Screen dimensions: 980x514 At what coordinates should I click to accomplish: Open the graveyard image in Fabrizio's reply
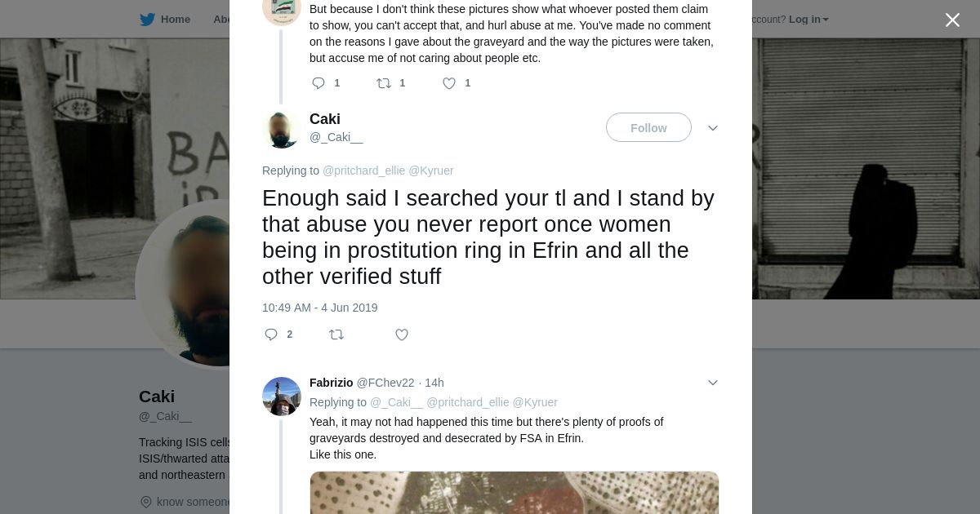[514, 492]
